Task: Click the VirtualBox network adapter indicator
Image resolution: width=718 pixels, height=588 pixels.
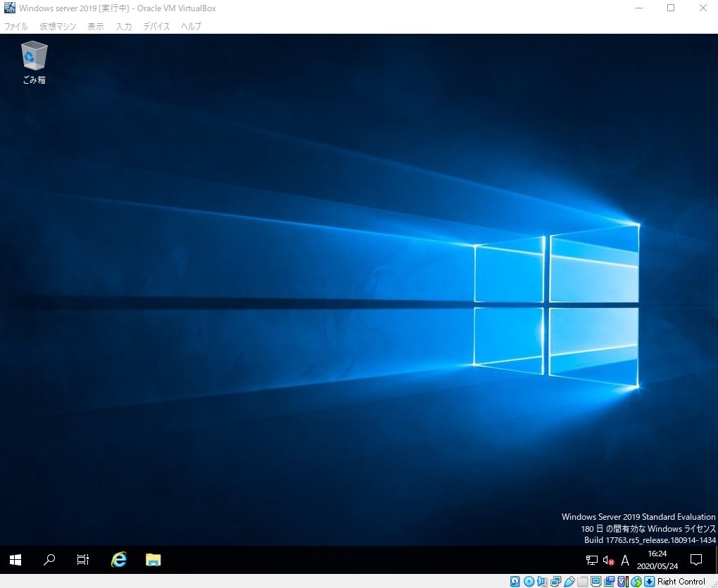Action: [x=555, y=582]
